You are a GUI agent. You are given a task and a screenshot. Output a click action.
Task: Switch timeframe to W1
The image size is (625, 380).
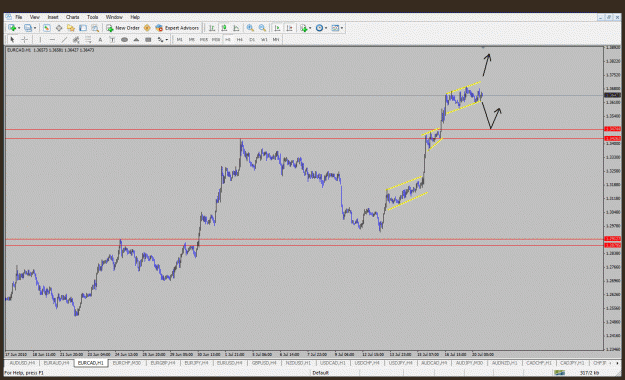click(x=264, y=39)
